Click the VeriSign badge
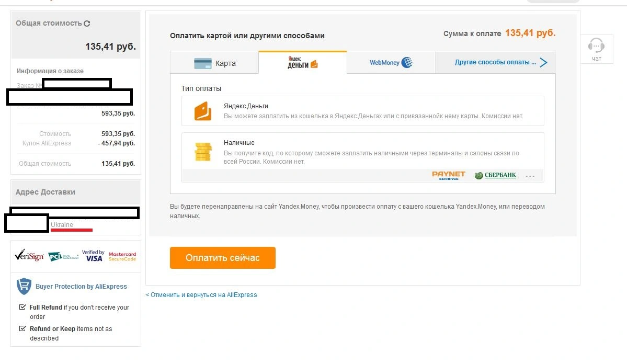 [29, 255]
